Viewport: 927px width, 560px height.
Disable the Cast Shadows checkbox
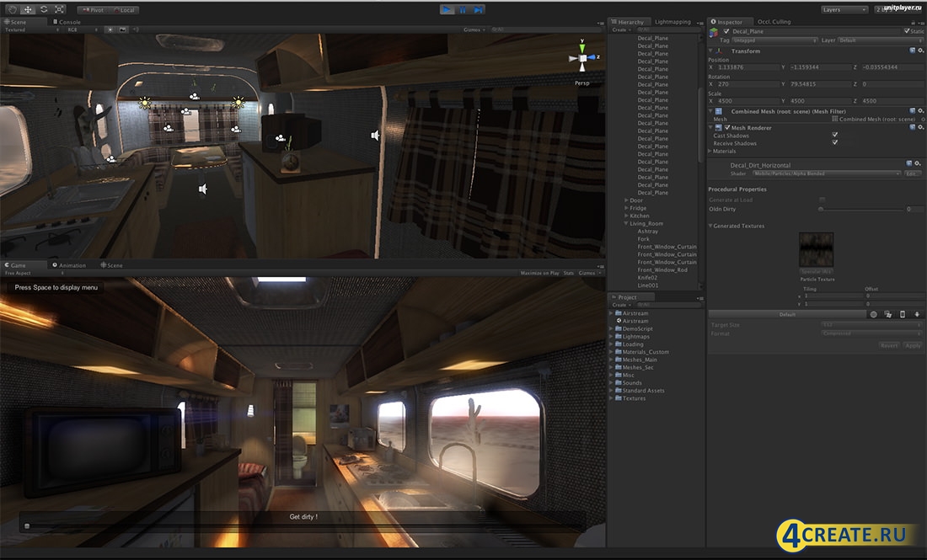click(834, 135)
